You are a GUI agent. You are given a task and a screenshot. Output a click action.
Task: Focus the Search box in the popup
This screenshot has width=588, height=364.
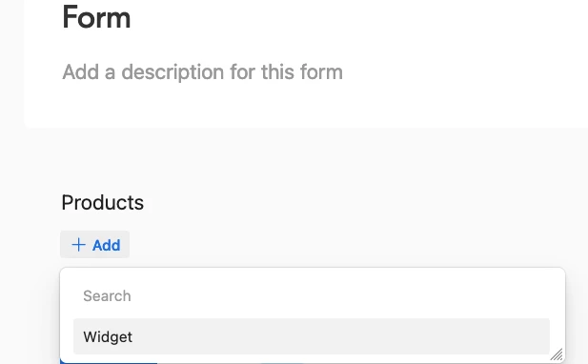[x=312, y=295]
